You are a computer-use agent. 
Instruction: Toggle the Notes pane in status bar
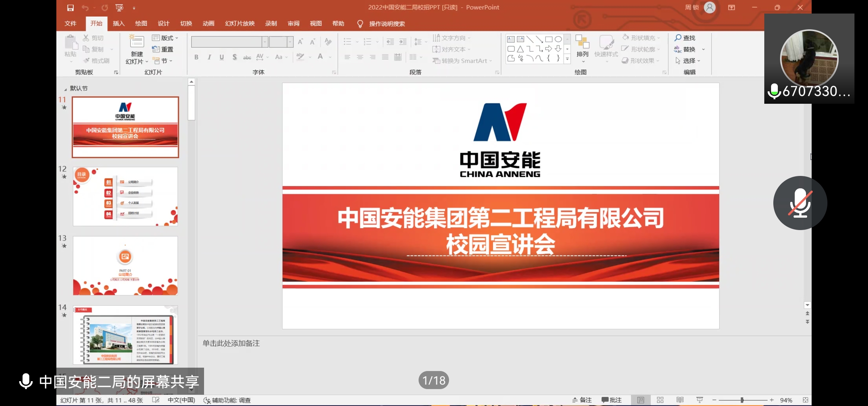[582, 400]
